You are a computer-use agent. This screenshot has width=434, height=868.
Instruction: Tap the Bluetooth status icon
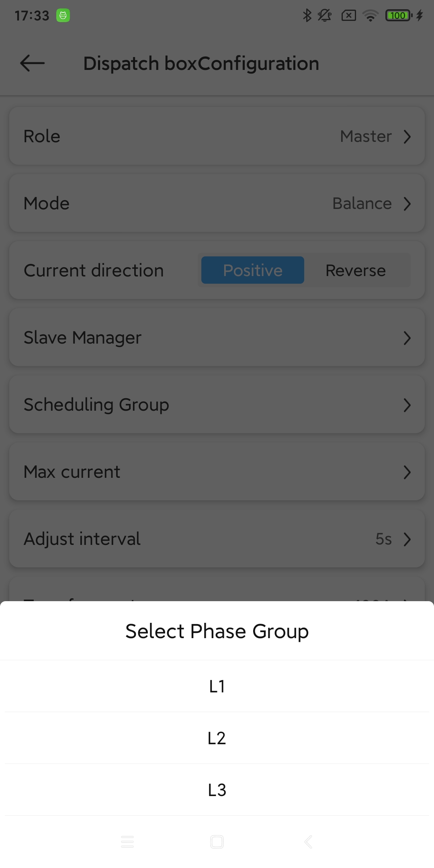point(307,16)
